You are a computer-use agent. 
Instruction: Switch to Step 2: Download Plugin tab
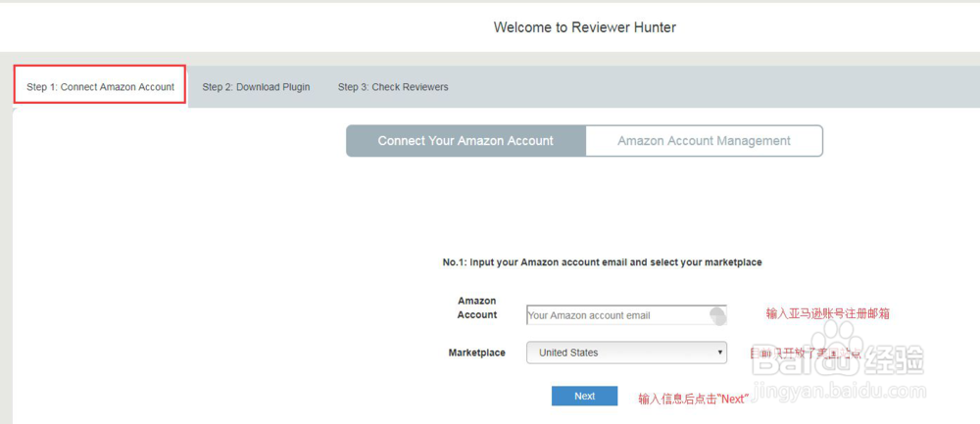tap(256, 87)
